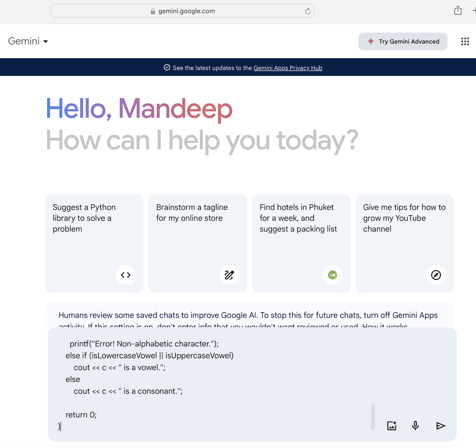The image size is (476, 448).
Task: Expand the Gemini model dropdown
Action: point(28,41)
